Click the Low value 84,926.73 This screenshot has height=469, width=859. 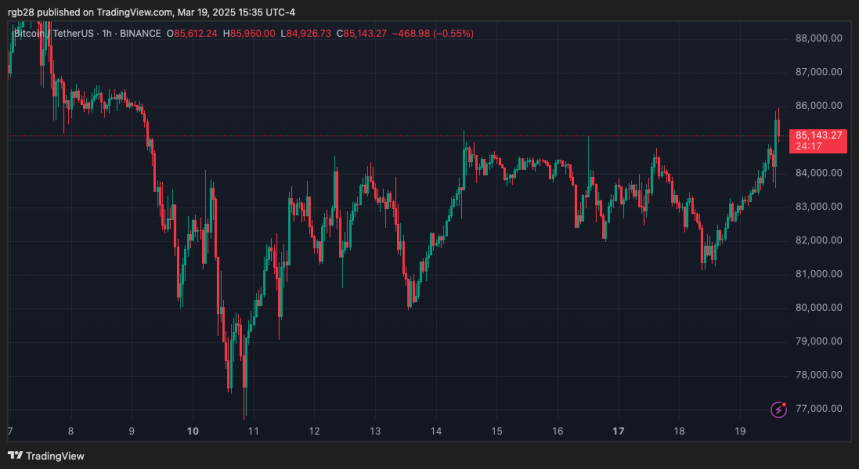tap(312, 33)
